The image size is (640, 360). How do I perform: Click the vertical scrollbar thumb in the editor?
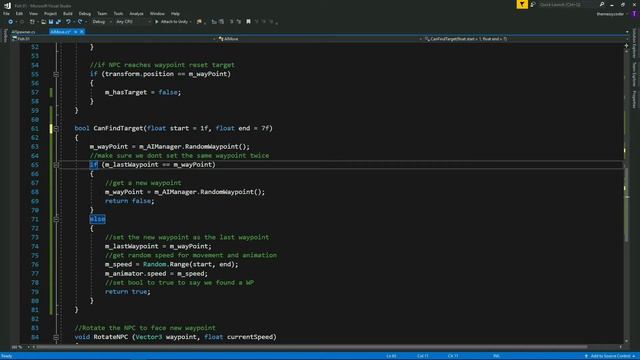(x=627, y=204)
